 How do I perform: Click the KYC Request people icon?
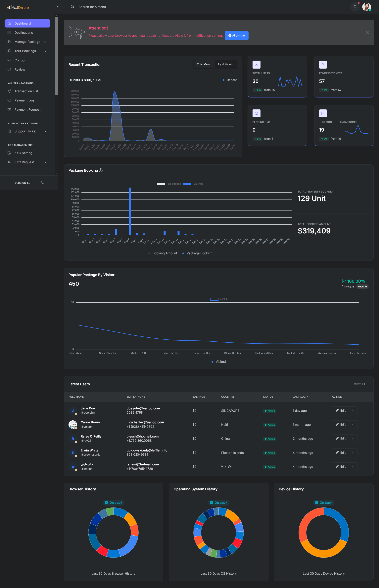click(9, 162)
